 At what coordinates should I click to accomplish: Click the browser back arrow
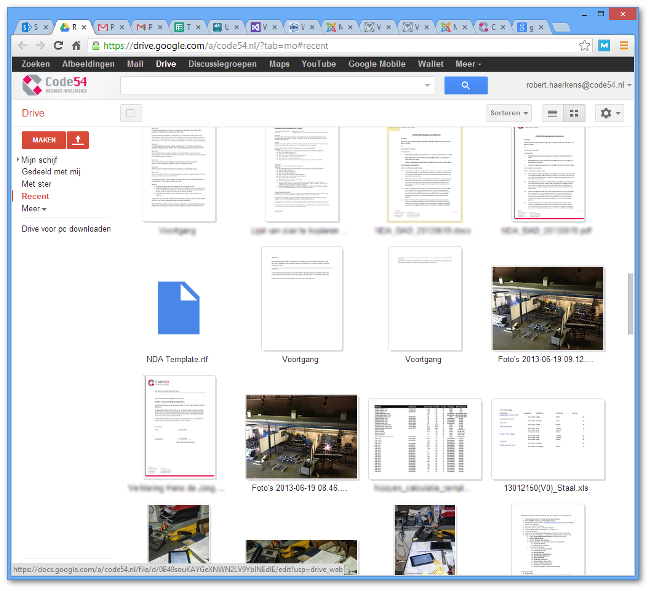coord(22,46)
